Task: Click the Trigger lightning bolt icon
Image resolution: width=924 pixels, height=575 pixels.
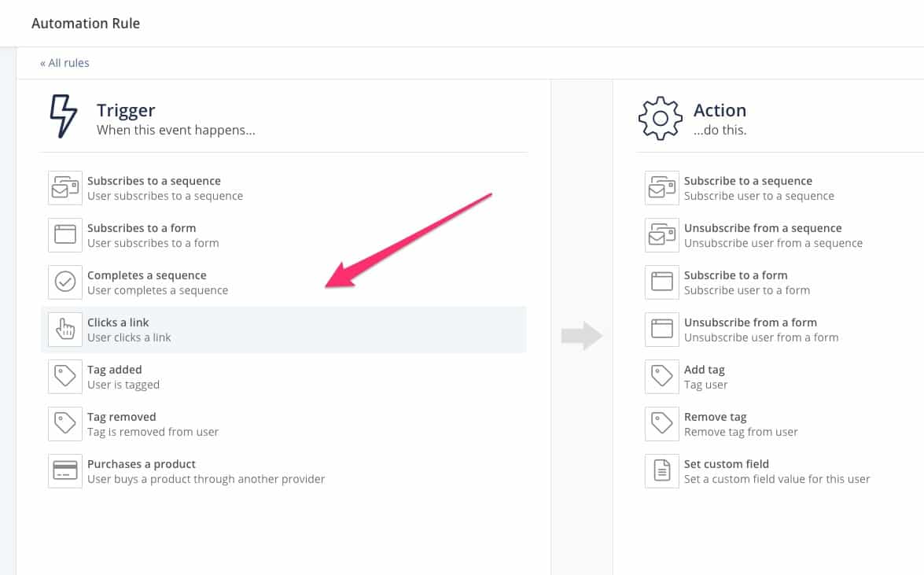Action: pyautogui.click(x=64, y=116)
